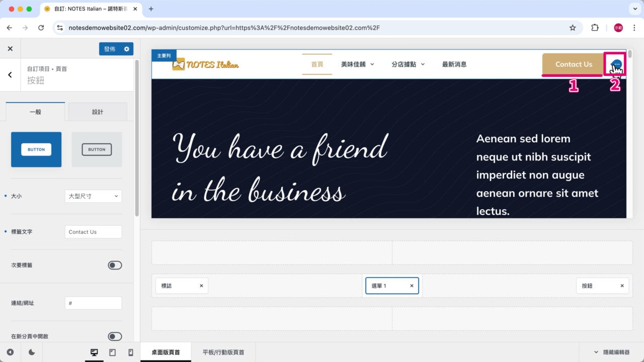The width and height of the screenshot is (644, 362).
Task: Open the 大小 size dropdown
Action: 93,196
